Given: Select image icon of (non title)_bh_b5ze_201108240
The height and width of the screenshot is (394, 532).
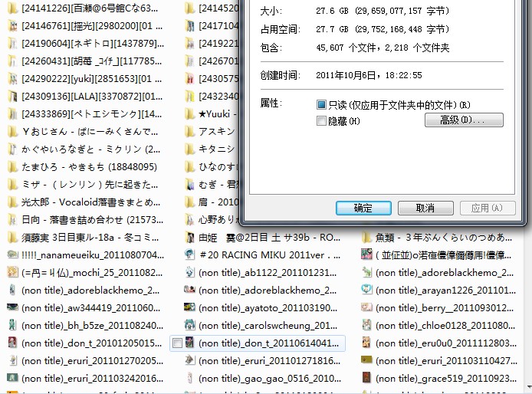Looking at the screenshot, I should point(12,325).
